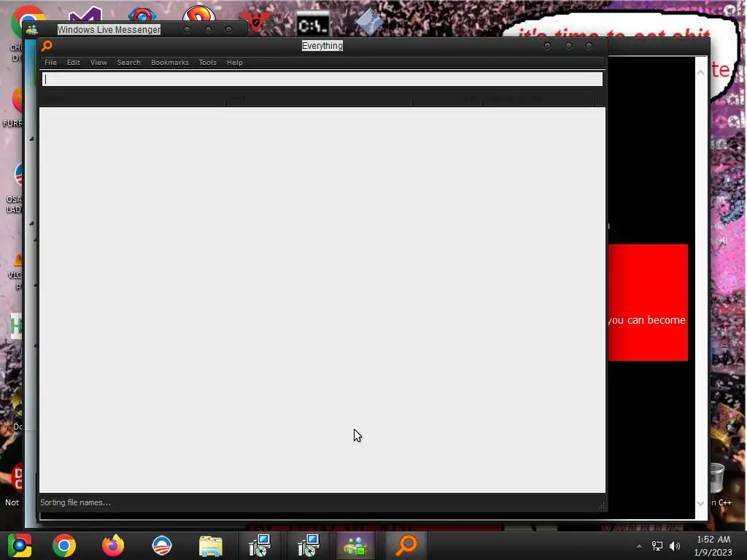Select the command prompt desktop icon
The image size is (747, 560).
[x=312, y=24]
